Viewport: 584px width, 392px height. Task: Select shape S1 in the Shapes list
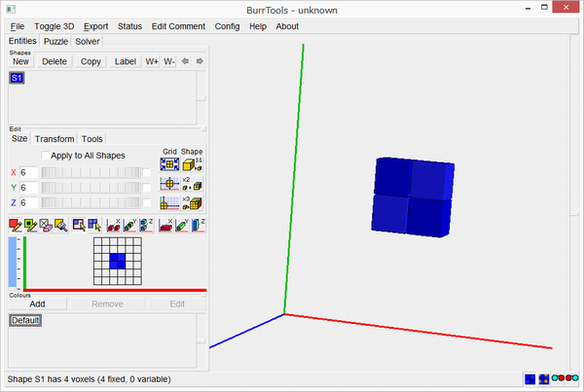pyautogui.click(x=17, y=78)
